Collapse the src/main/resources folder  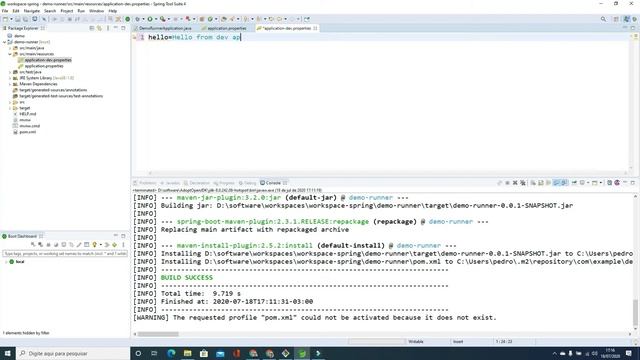click(x=10, y=54)
